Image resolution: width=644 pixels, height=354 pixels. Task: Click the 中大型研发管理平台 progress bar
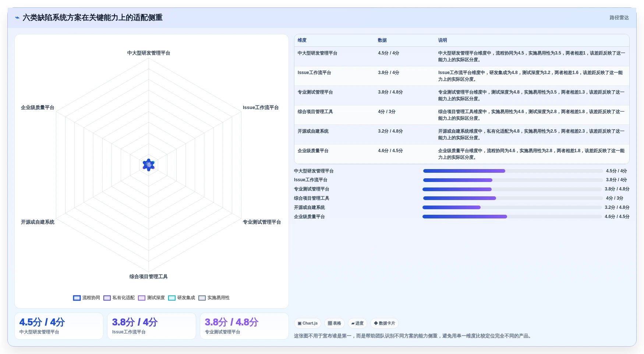pyautogui.click(x=513, y=171)
